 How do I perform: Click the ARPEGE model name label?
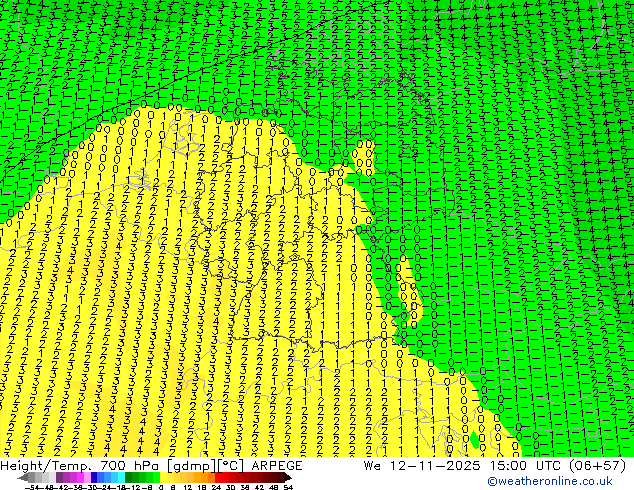click(277, 466)
